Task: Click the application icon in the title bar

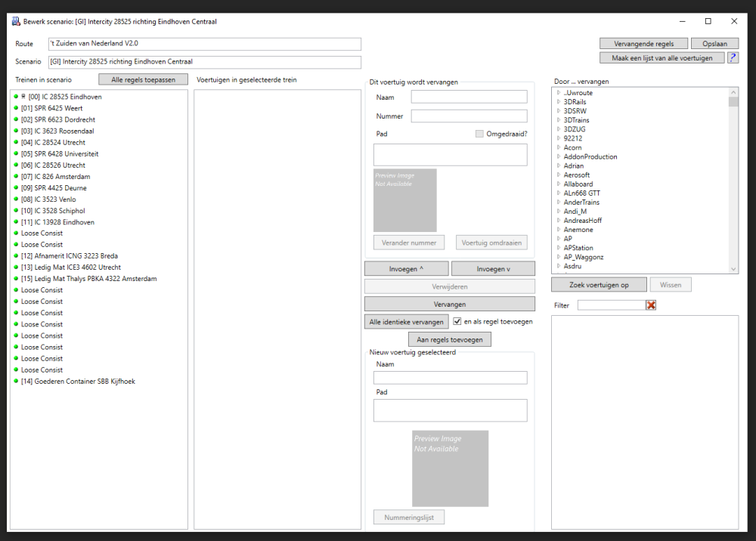Action: tap(15, 21)
